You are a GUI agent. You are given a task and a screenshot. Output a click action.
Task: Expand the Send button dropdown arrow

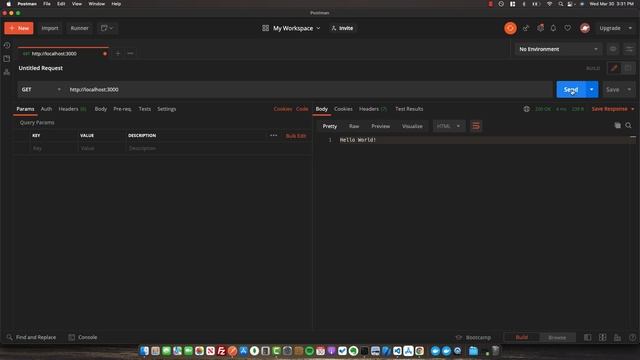591,89
